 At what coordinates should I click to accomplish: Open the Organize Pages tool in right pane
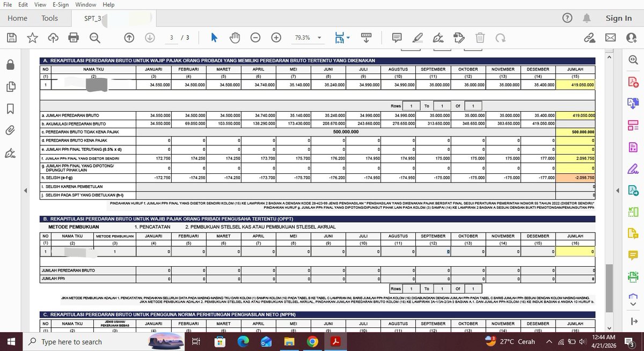pos(633,126)
